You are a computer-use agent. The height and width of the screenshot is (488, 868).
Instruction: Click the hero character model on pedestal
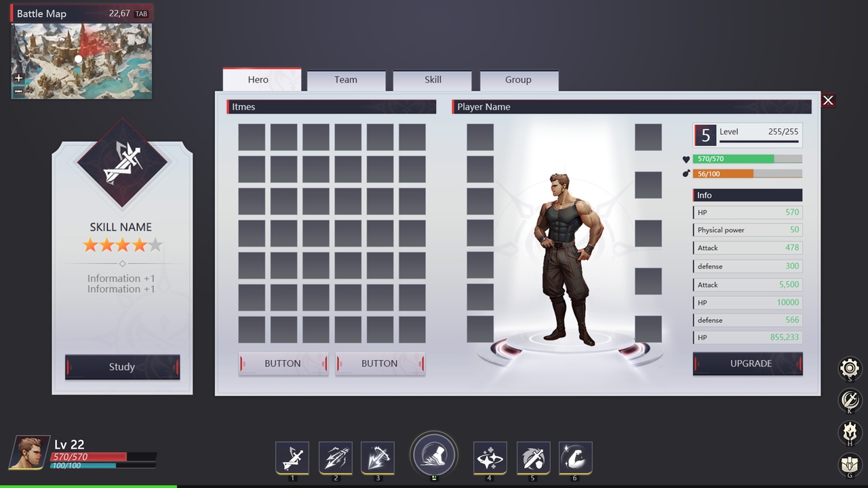click(x=568, y=258)
